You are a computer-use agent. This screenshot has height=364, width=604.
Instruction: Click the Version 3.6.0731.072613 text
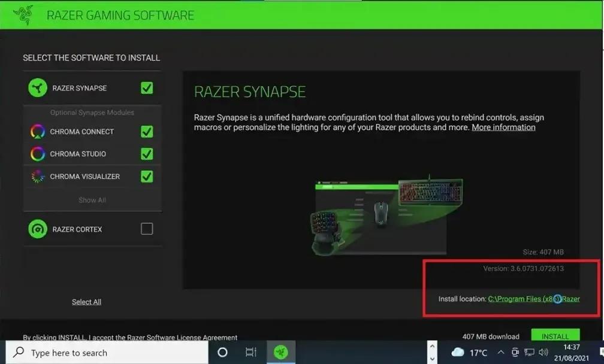(524, 269)
